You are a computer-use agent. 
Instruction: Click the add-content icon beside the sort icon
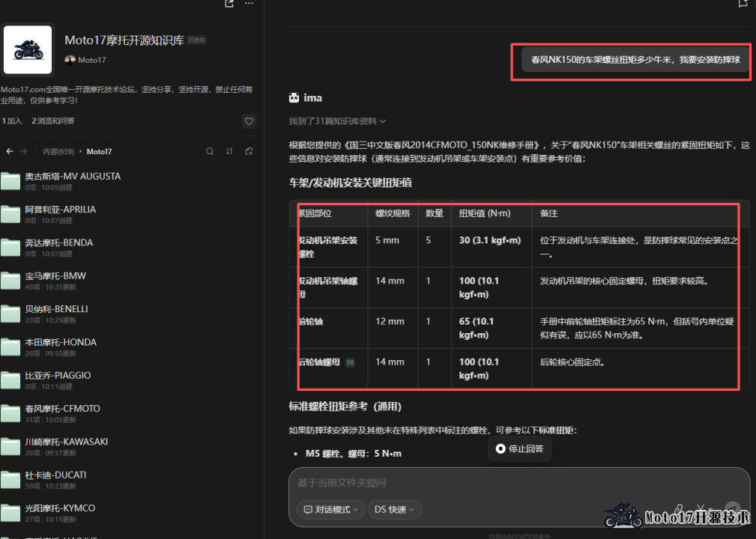coord(249,151)
